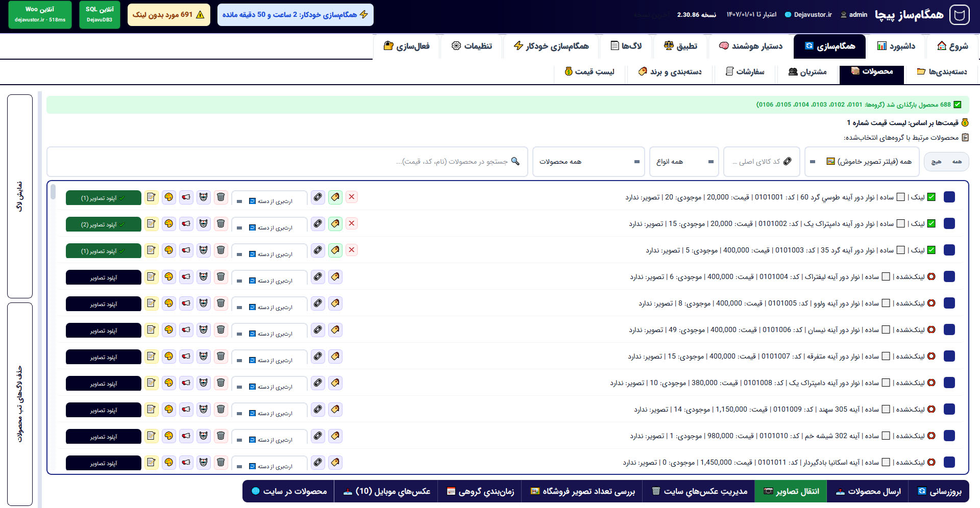This screenshot has height=508, width=980.
Task: Click the megaphone icon for product 0101006
Action: click(x=186, y=329)
